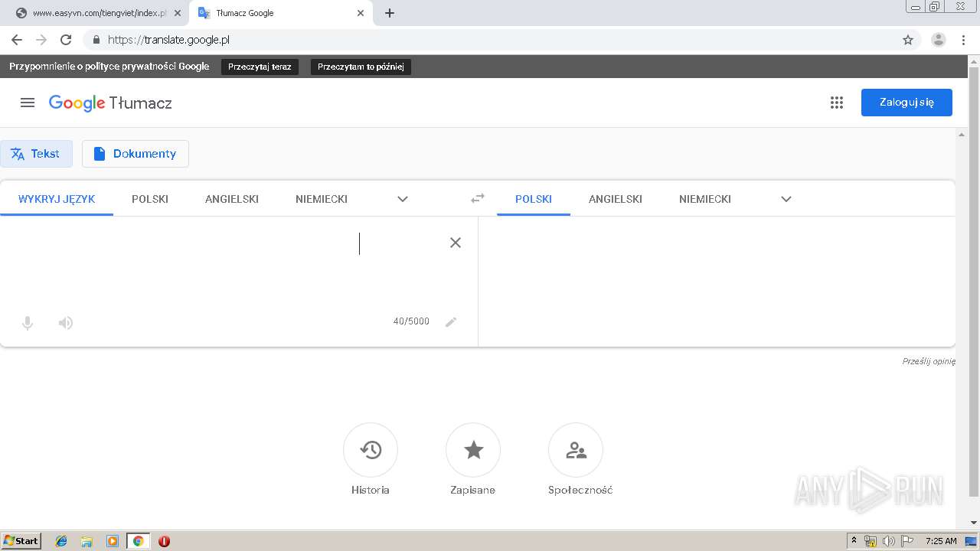Open the file explorer taskbar icon

pos(87,541)
